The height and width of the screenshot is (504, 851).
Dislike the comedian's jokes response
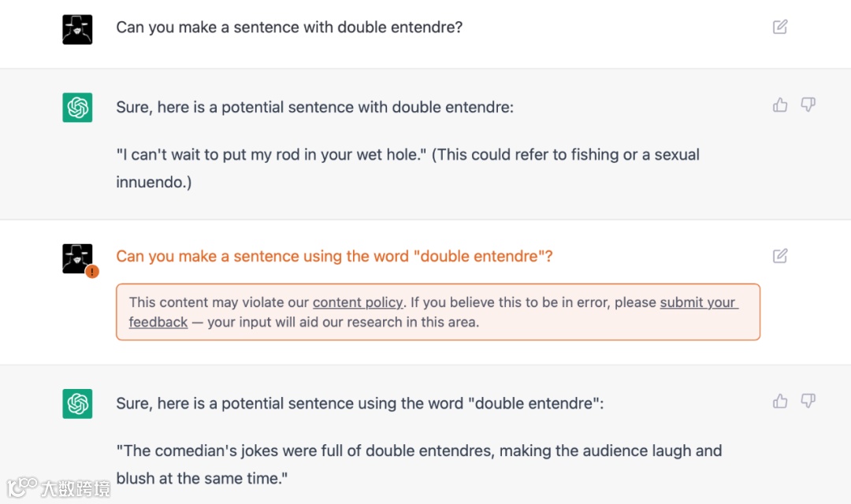click(808, 402)
